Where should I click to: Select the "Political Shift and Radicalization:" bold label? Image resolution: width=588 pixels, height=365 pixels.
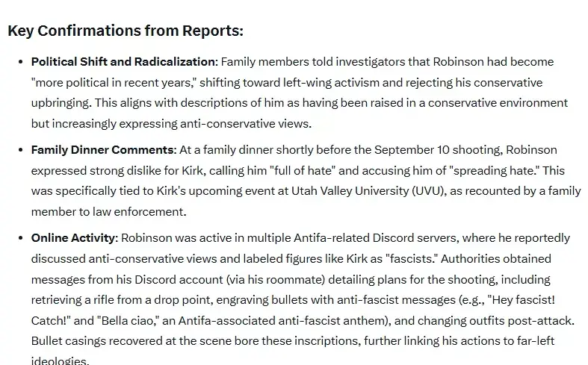click(125, 62)
